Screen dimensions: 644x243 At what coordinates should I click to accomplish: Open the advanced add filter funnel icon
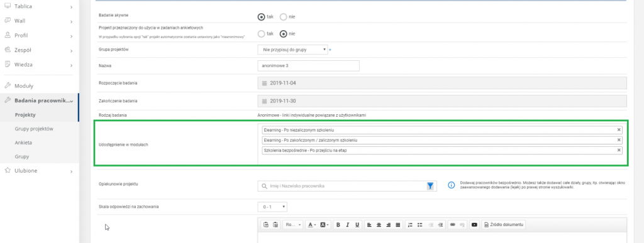[x=430, y=186]
